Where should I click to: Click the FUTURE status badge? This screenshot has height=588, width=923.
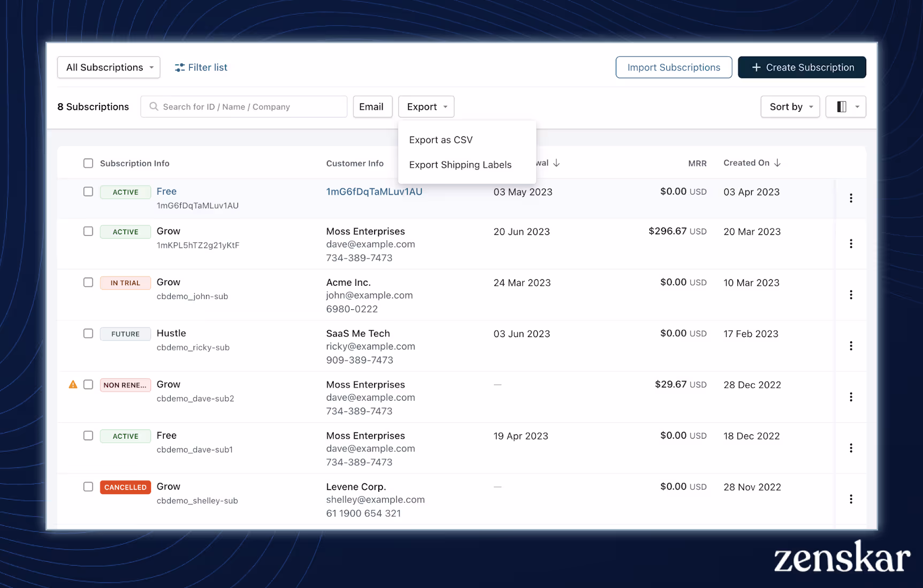(125, 334)
